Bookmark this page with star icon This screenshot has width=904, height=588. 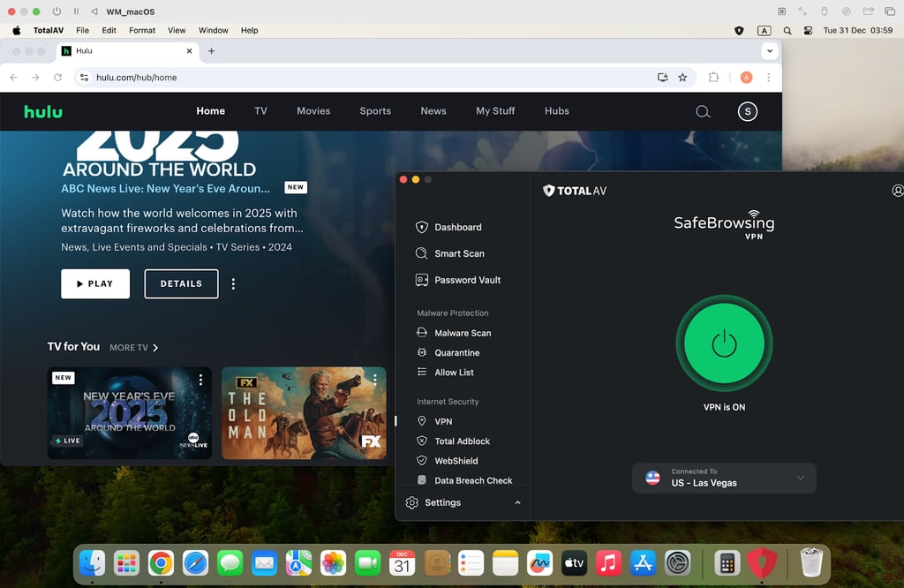682,77
